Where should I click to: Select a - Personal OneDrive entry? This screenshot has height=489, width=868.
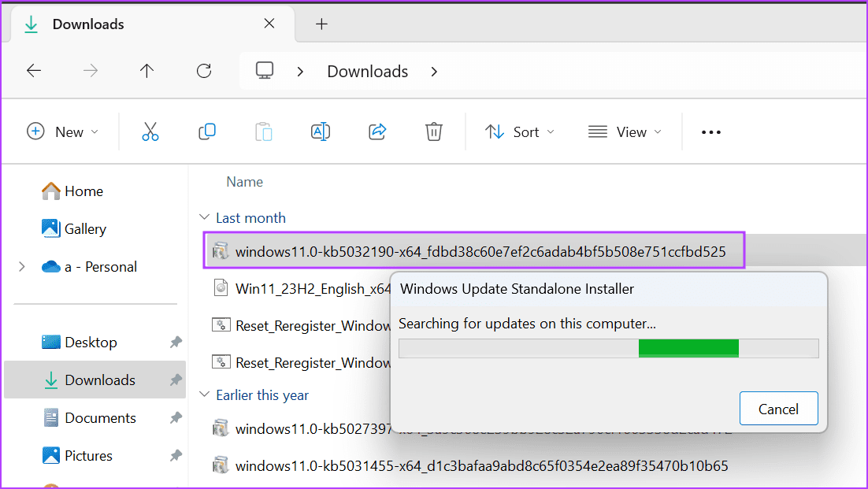[x=90, y=267]
